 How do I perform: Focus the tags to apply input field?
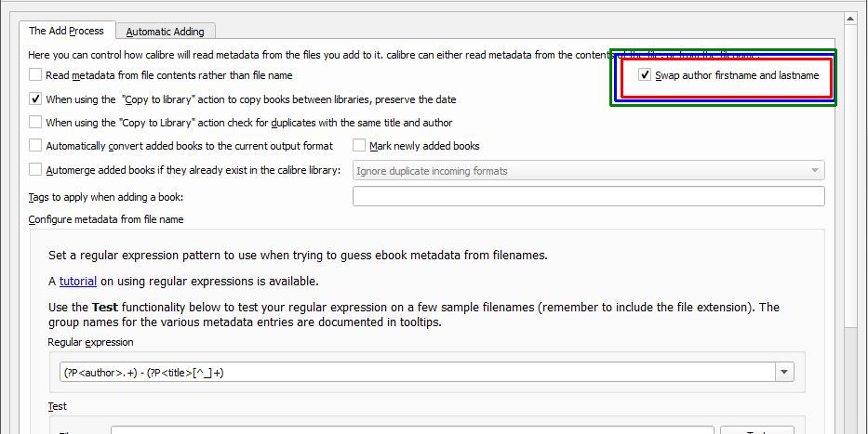[588, 196]
